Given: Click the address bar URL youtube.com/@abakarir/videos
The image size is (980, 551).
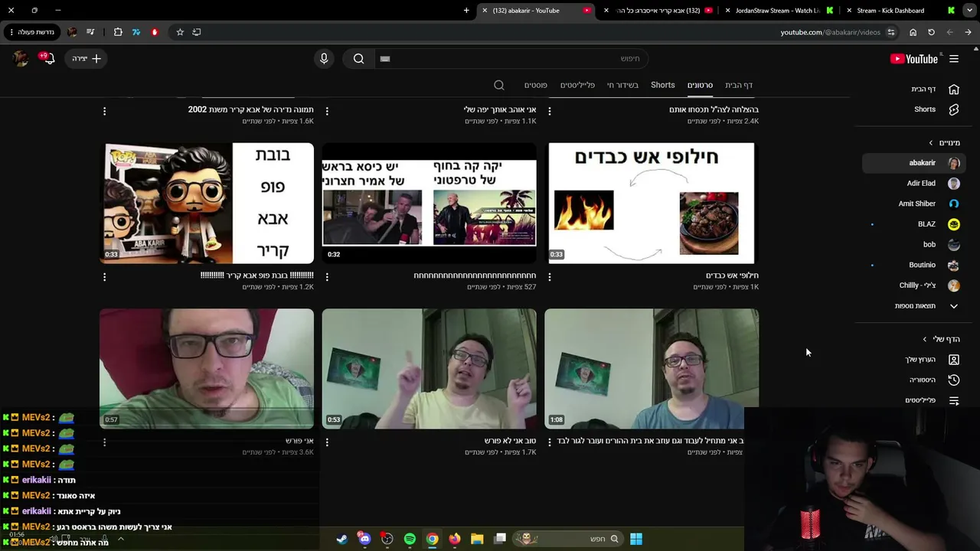Looking at the screenshot, I should pos(831,32).
